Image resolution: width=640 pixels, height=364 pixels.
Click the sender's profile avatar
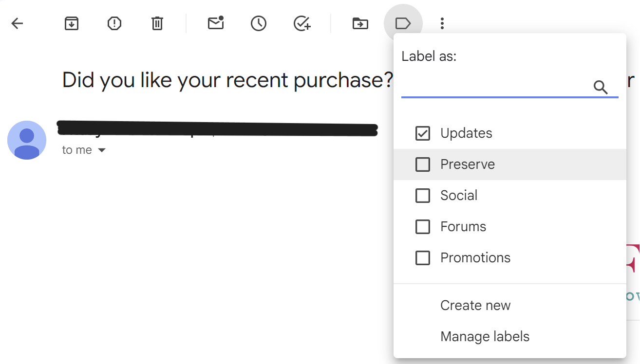[x=27, y=140]
